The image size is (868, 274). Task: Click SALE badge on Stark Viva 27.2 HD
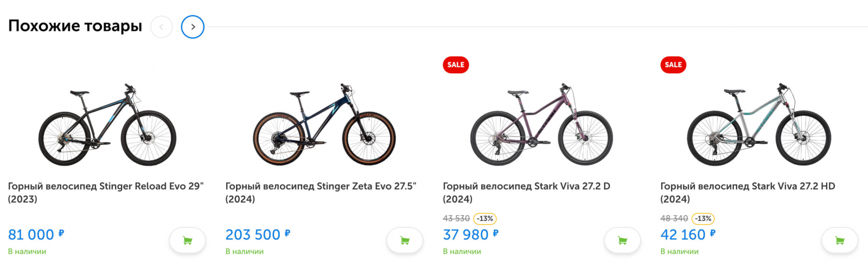click(673, 65)
